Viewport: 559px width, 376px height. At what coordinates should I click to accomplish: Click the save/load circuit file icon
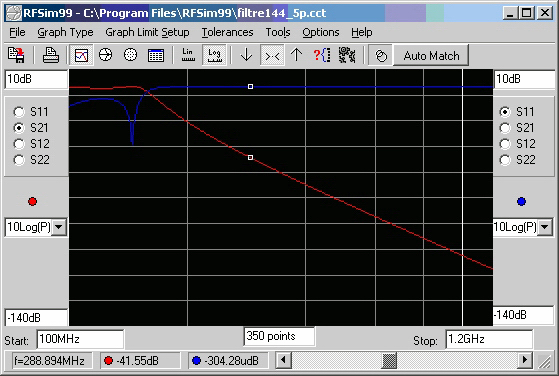click(x=16, y=55)
